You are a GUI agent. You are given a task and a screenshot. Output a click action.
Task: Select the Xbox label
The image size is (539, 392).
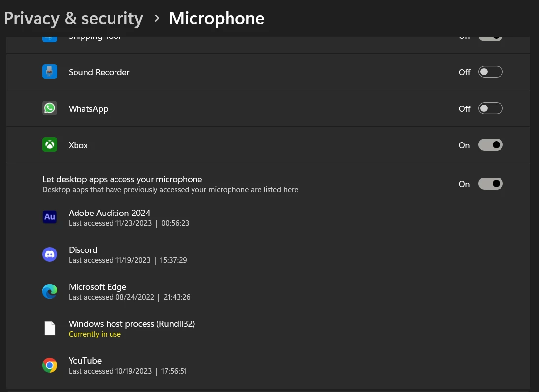[78, 145]
